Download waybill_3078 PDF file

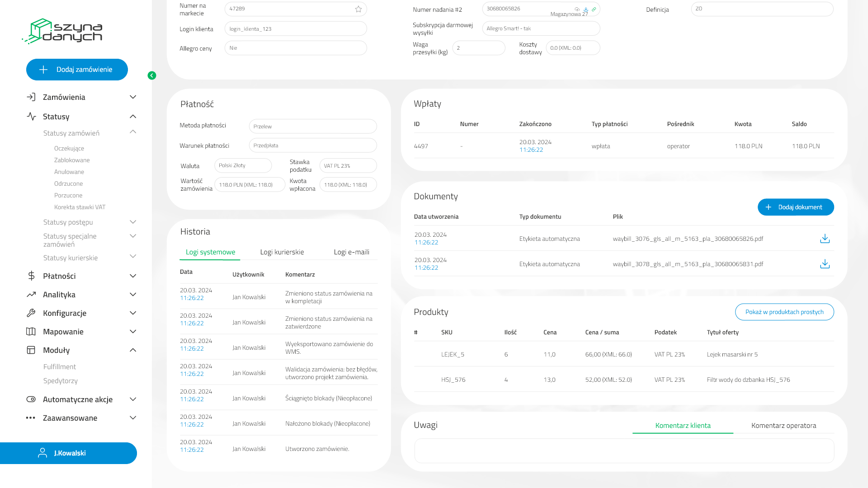click(x=825, y=264)
